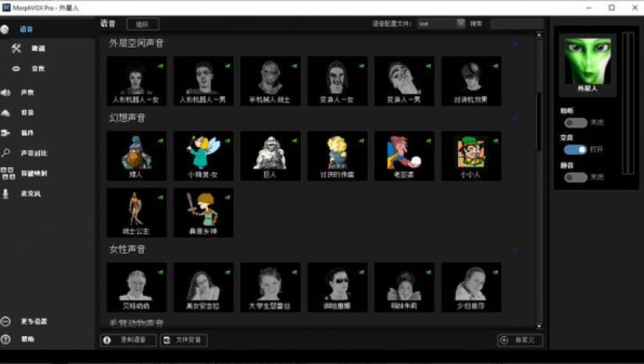Screen dimensions: 644x364
Task: Open the magnifier-icon 声音对比 voice compare item
Action: 34,153
